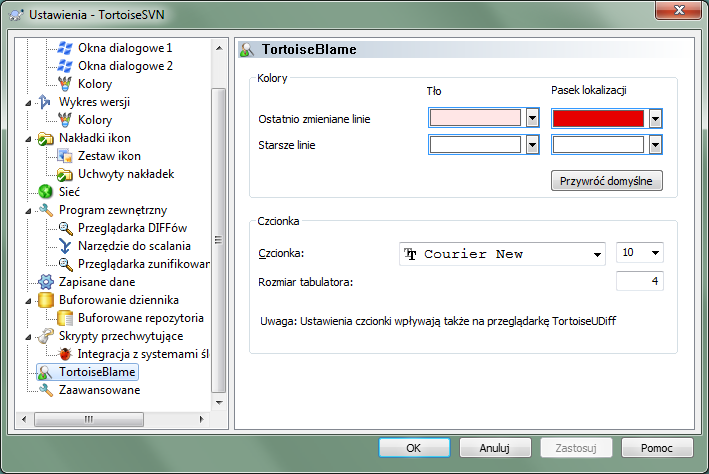Click the Przywróć domyślne button
Image resolution: width=709 pixels, height=474 pixels.
(x=607, y=181)
